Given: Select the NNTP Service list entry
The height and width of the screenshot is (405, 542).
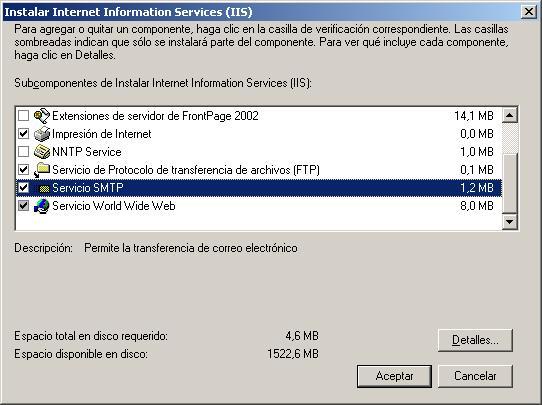Looking at the screenshot, I should pos(259,152).
